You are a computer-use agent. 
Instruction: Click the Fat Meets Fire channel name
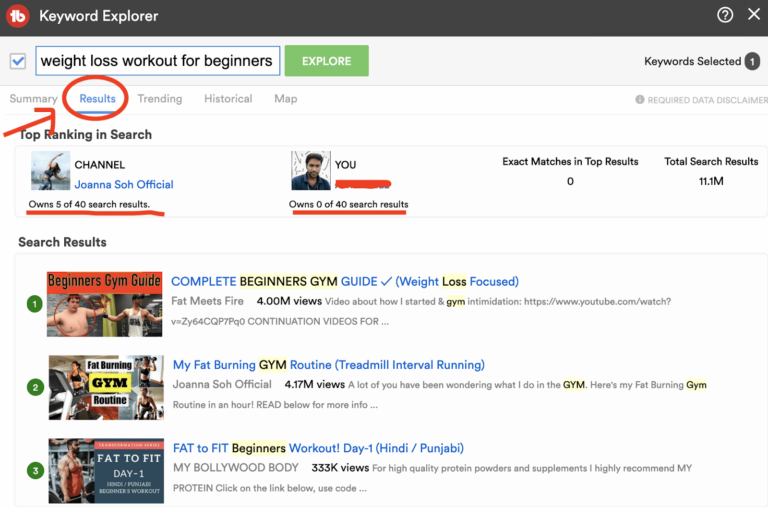click(207, 301)
